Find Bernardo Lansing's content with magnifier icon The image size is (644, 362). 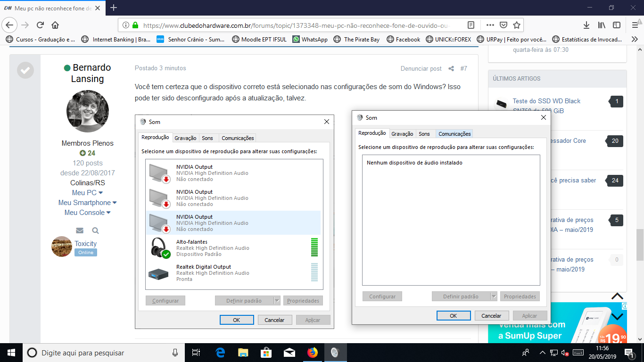coord(95,230)
